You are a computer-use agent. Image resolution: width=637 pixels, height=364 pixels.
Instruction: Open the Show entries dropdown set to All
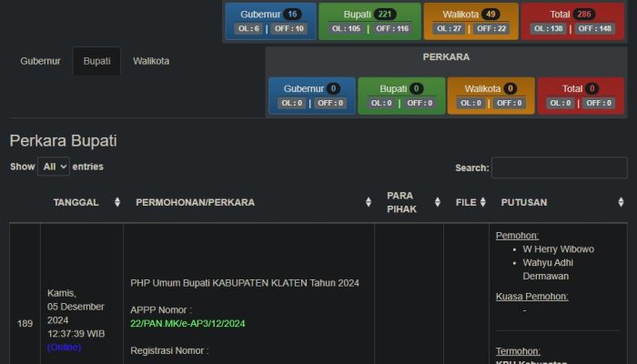(x=54, y=167)
